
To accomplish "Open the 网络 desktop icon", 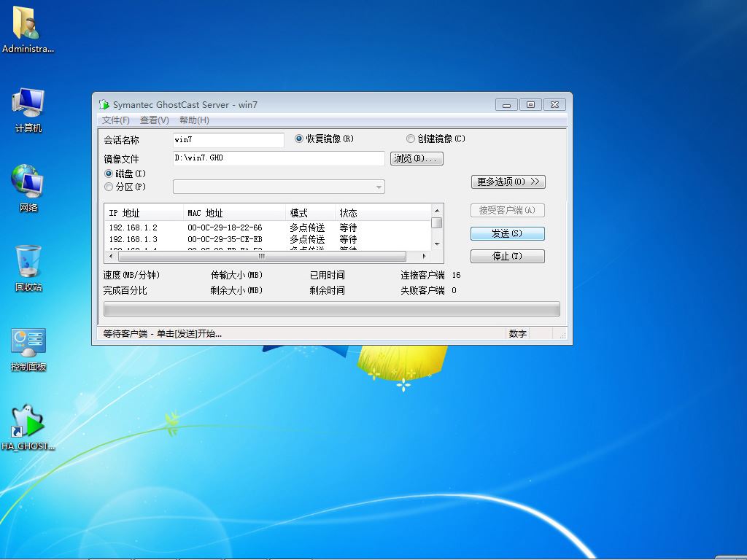I will pos(28,187).
